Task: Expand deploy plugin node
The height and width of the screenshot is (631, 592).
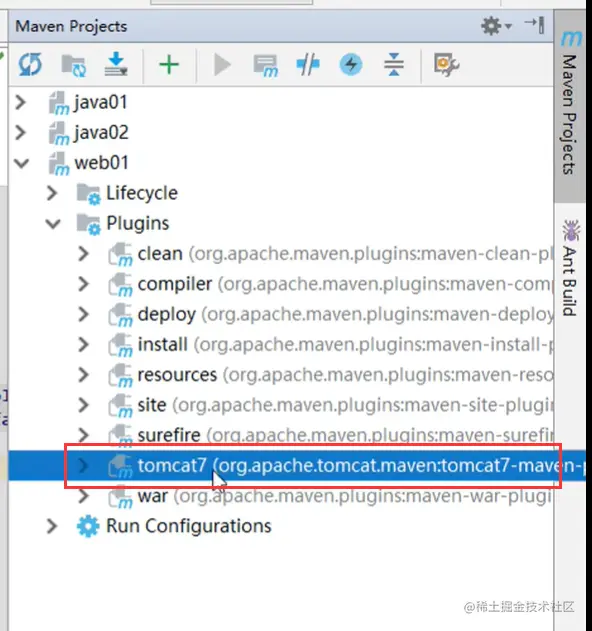Action: (x=83, y=314)
